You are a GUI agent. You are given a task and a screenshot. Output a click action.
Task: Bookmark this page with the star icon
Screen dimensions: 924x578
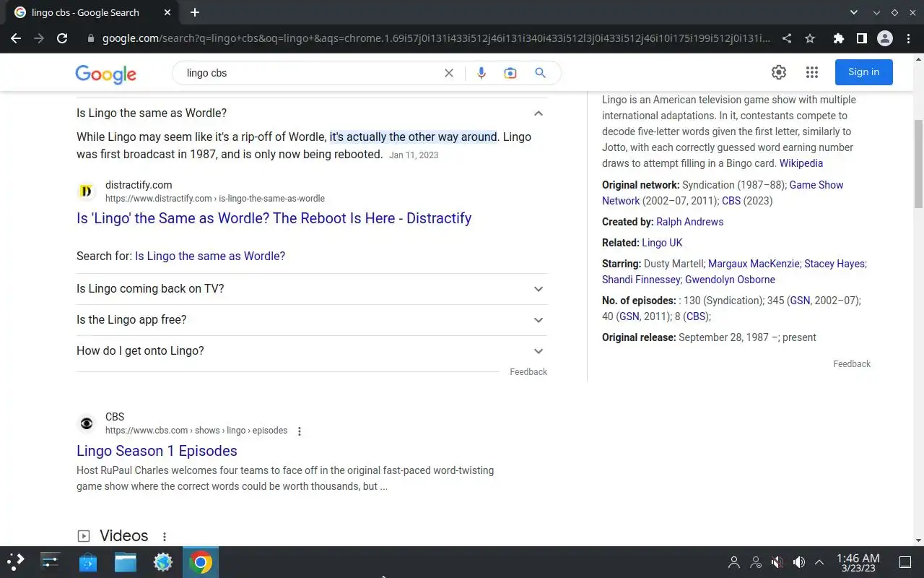pyautogui.click(x=810, y=38)
